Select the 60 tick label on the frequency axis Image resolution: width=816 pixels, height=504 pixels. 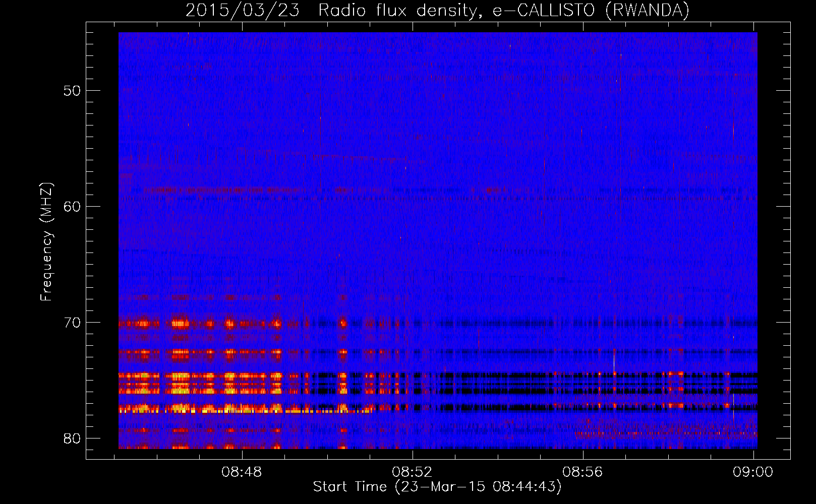(x=72, y=207)
